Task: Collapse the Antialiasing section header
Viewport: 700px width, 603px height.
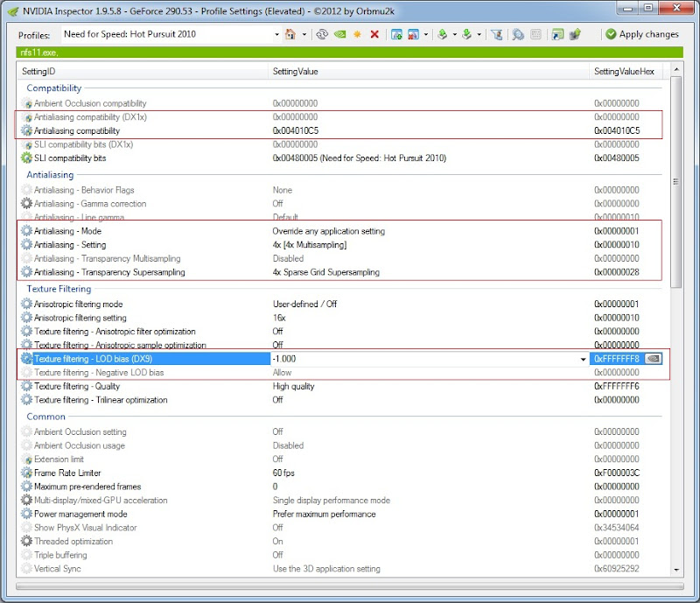Action: 50,175
